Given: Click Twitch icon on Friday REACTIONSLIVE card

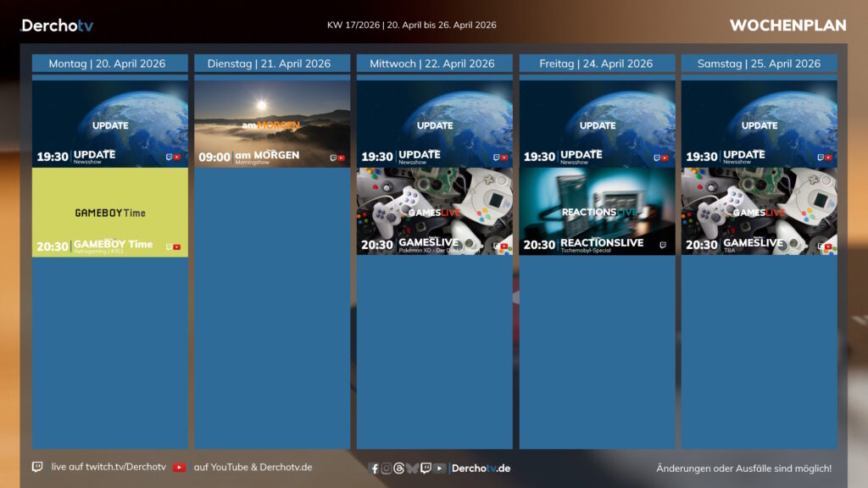Looking at the screenshot, I should point(663,246).
